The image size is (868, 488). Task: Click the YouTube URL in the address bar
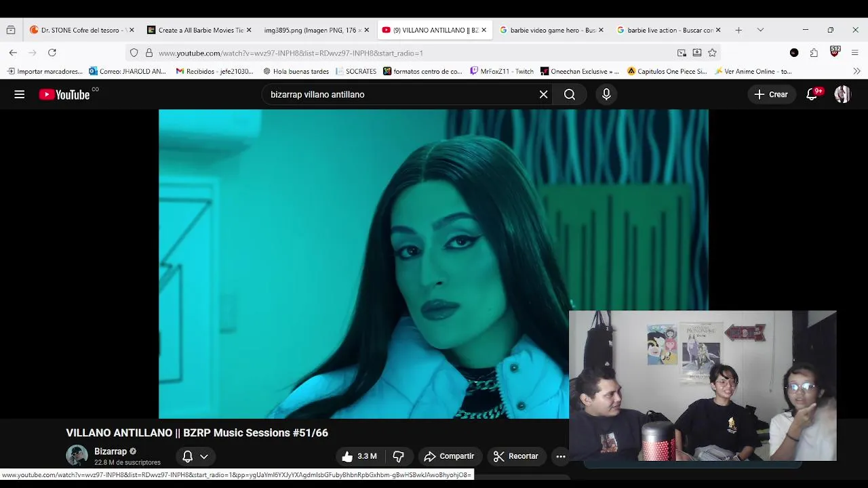pos(291,53)
